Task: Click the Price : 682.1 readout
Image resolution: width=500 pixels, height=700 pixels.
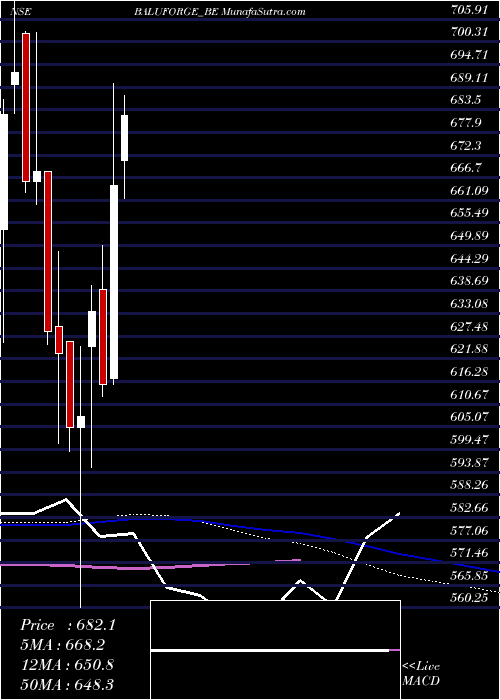Action: tap(68, 625)
